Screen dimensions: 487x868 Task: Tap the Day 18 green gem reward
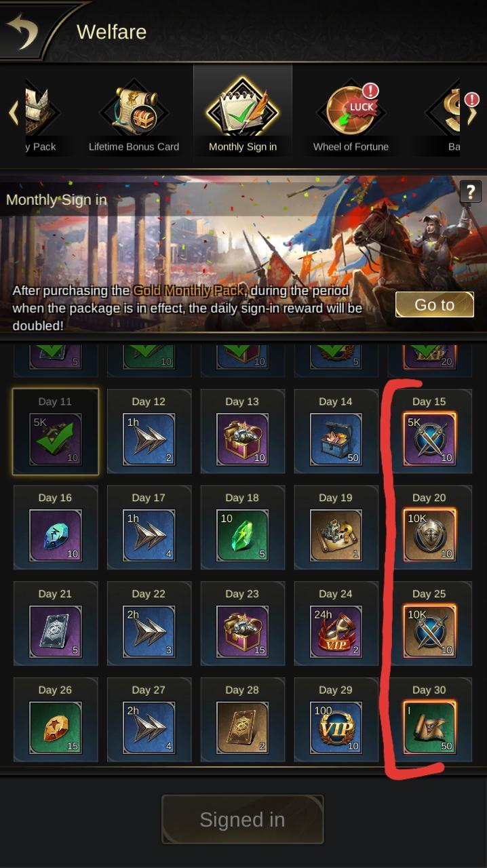coord(242,536)
